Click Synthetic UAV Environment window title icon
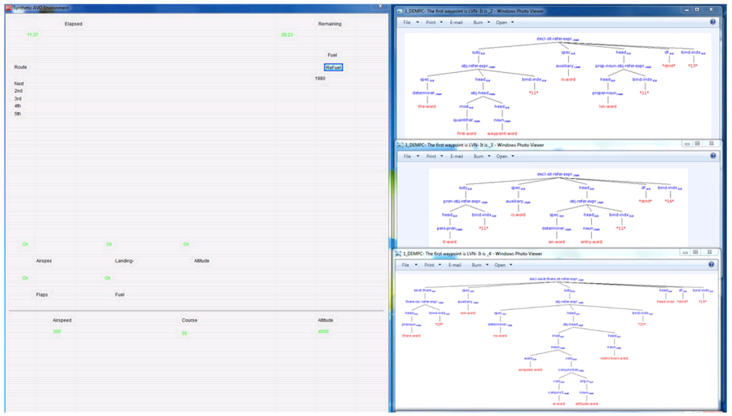Screen dimensions: 732x416 coord(6,6)
